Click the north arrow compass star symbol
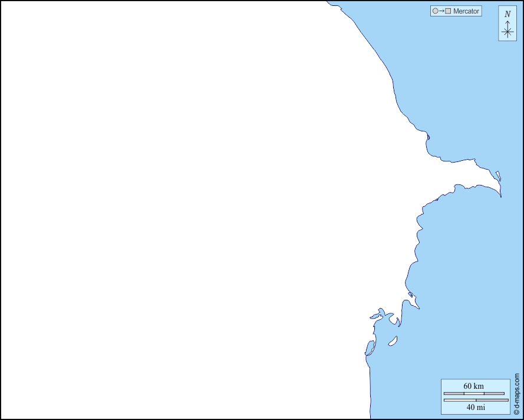 507,32
